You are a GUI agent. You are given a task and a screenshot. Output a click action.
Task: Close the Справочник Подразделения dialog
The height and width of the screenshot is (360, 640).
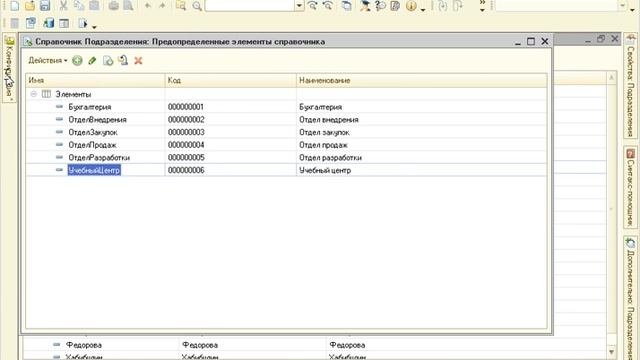(545, 41)
